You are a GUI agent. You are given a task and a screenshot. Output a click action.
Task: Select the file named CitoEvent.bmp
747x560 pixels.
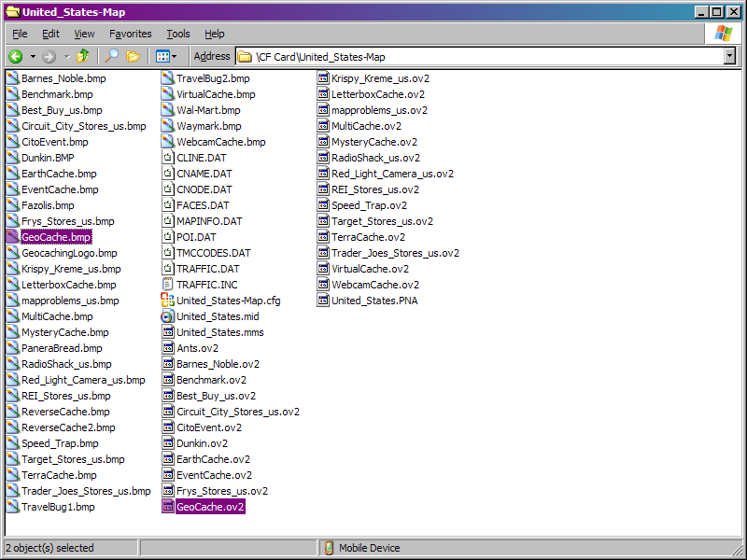tap(55, 142)
